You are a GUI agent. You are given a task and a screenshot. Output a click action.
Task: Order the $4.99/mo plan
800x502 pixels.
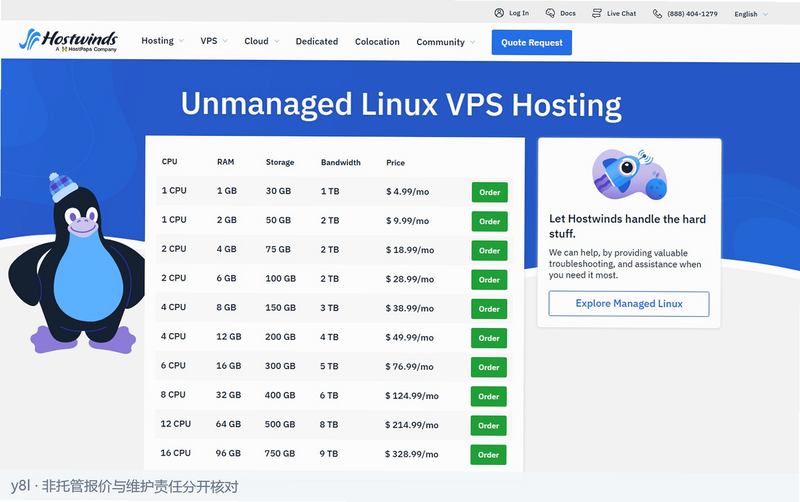489,192
